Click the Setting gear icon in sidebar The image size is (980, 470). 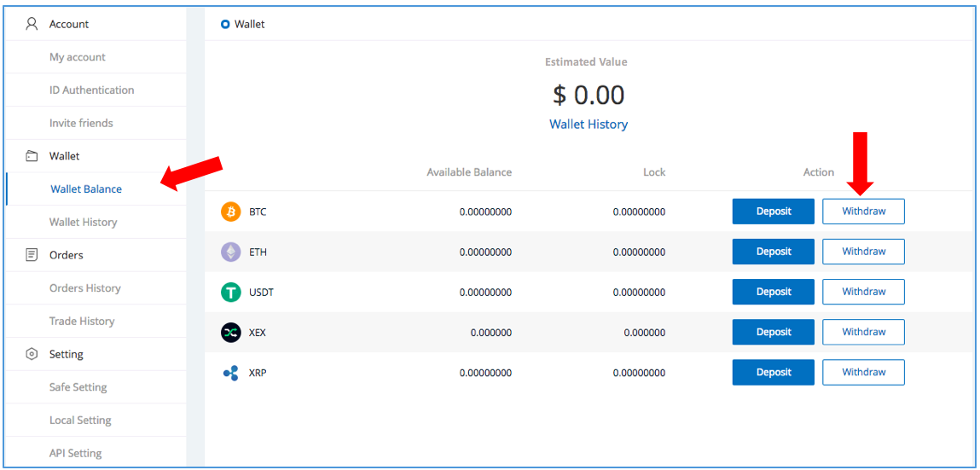pyautogui.click(x=32, y=354)
